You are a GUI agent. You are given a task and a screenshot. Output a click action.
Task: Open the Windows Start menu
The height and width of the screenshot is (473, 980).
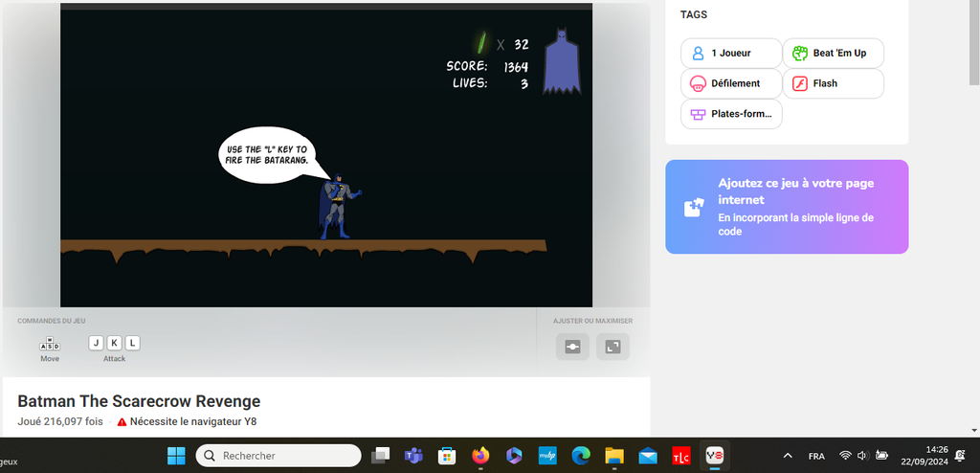click(x=177, y=456)
